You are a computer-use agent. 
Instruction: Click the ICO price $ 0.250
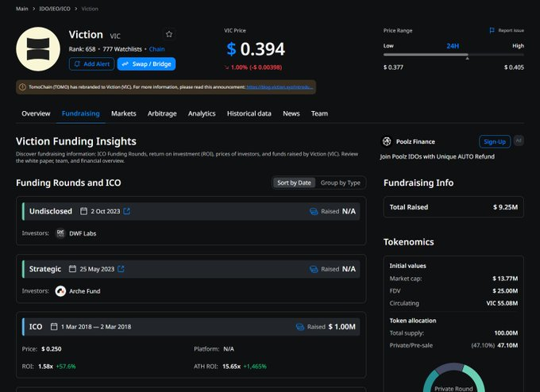click(x=52, y=349)
